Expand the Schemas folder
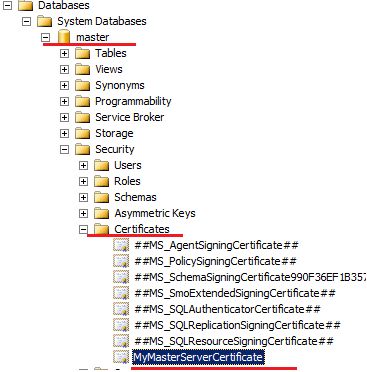 tap(83, 197)
